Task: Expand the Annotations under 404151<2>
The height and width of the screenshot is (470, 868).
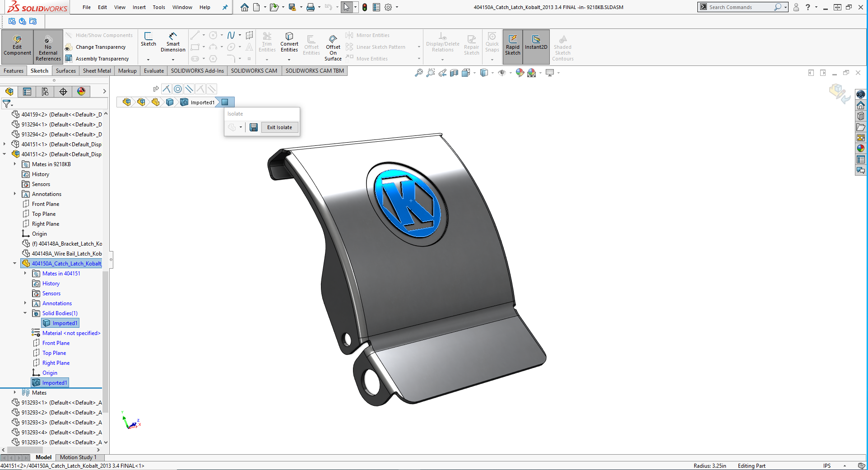Action: pyautogui.click(x=15, y=194)
